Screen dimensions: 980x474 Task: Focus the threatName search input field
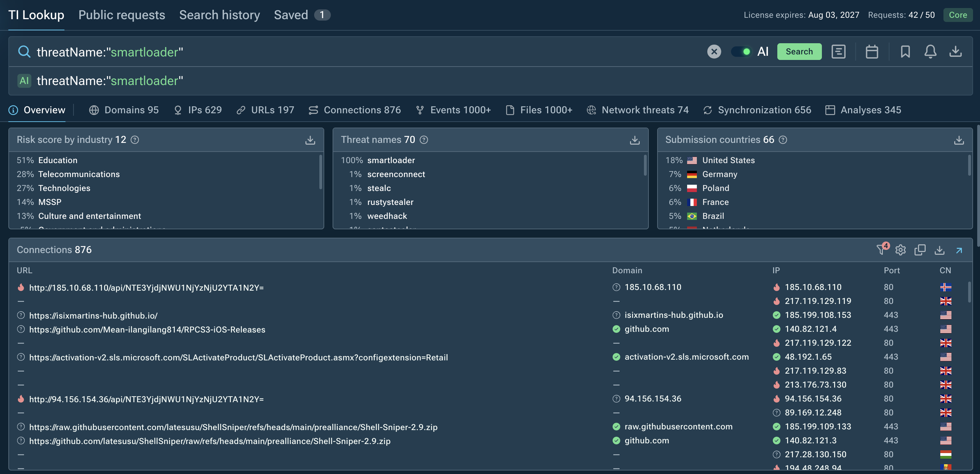coord(369,52)
